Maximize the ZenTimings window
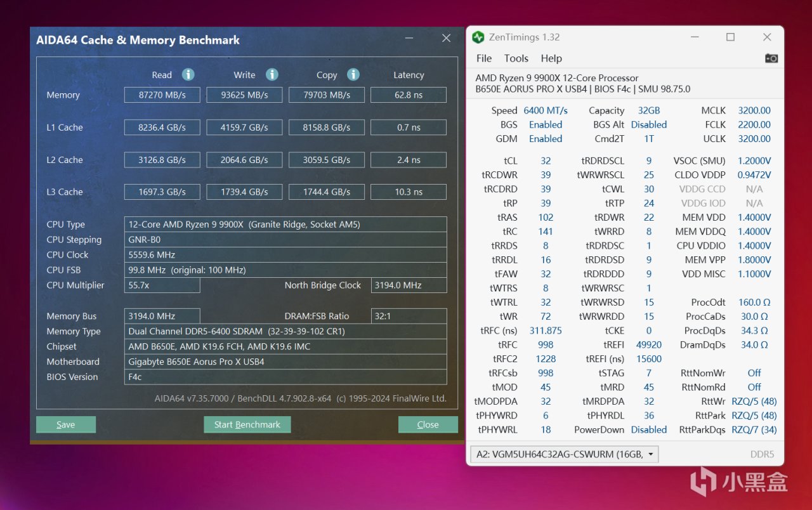 point(730,37)
